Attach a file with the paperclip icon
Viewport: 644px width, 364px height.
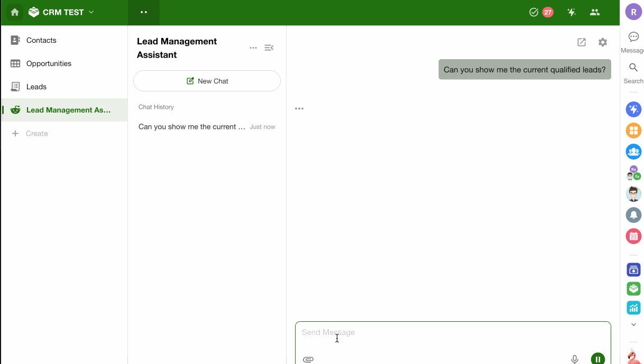(308, 359)
